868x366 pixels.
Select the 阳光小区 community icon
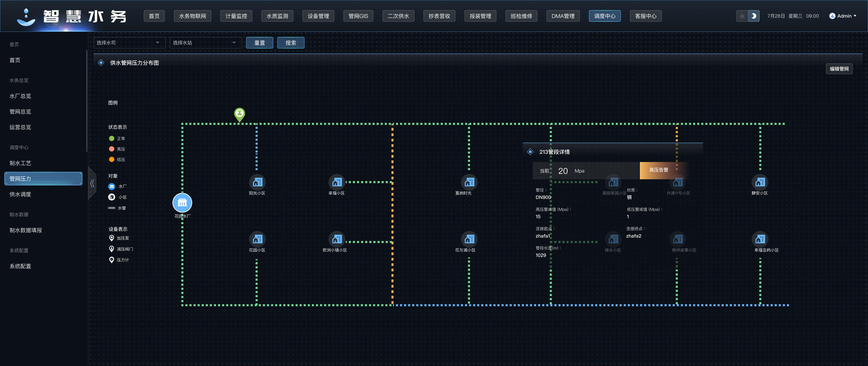(257, 182)
